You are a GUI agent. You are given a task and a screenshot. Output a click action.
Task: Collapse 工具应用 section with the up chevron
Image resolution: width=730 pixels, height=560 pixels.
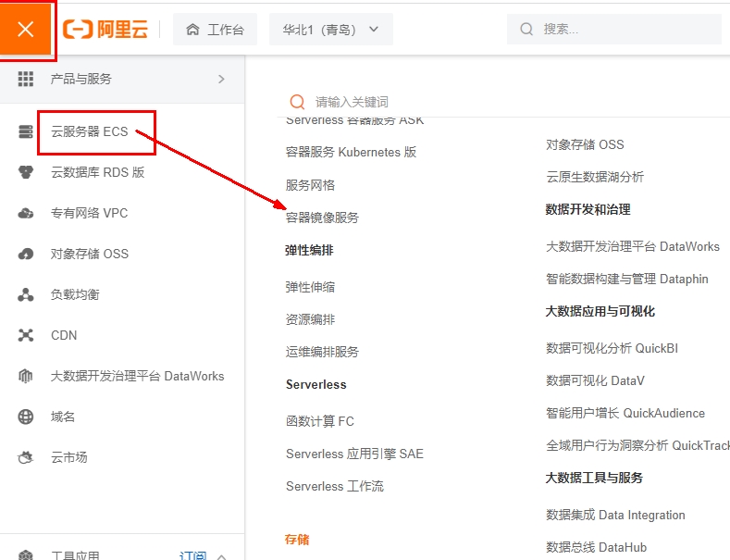click(222, 556)
